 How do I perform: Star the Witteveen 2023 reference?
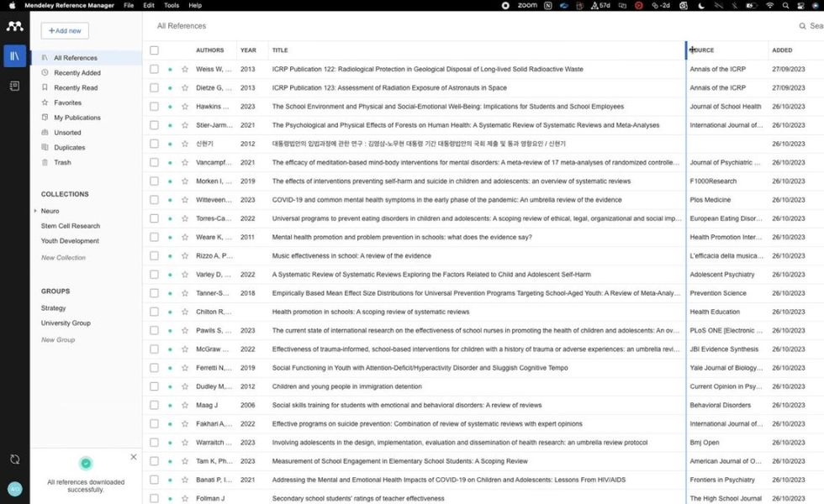(x=185, y=200)
